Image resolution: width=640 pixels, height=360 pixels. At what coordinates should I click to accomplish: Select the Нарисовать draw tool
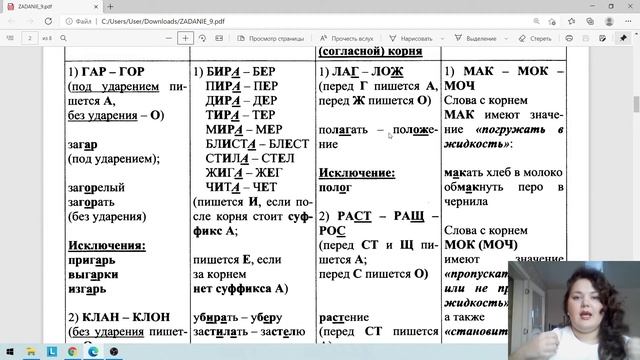(411, 38)
